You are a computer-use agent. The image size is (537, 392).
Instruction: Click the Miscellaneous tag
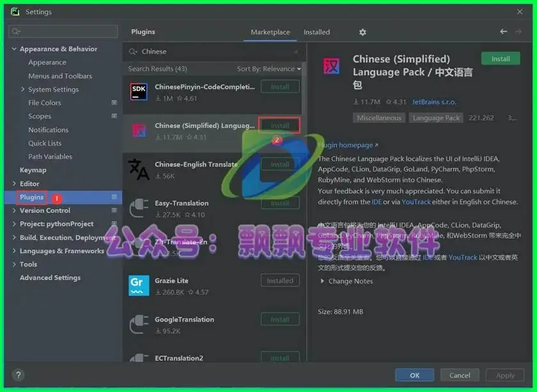tap(378, 118)
